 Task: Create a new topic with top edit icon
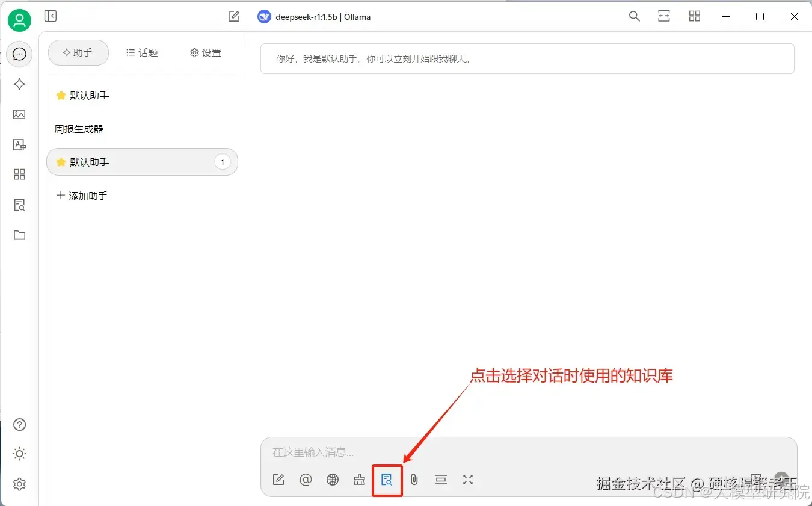click(x=234, y=16)
